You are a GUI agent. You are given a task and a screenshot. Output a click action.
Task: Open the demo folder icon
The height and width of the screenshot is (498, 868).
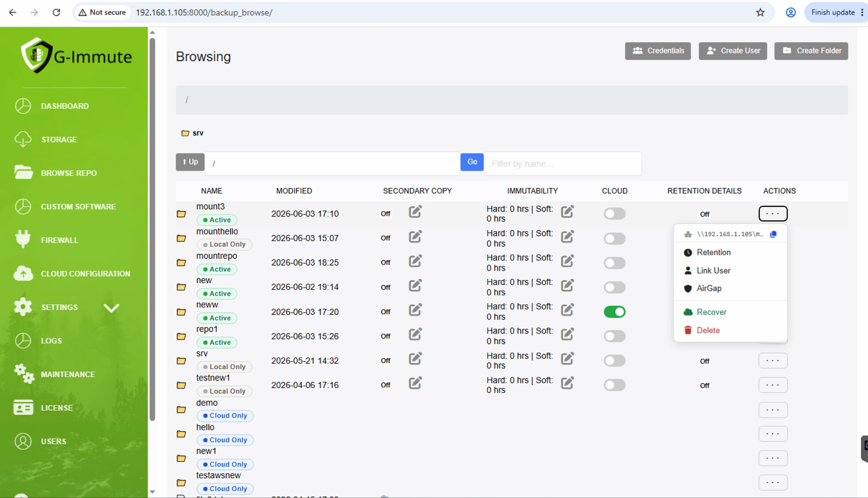(181, 409)
